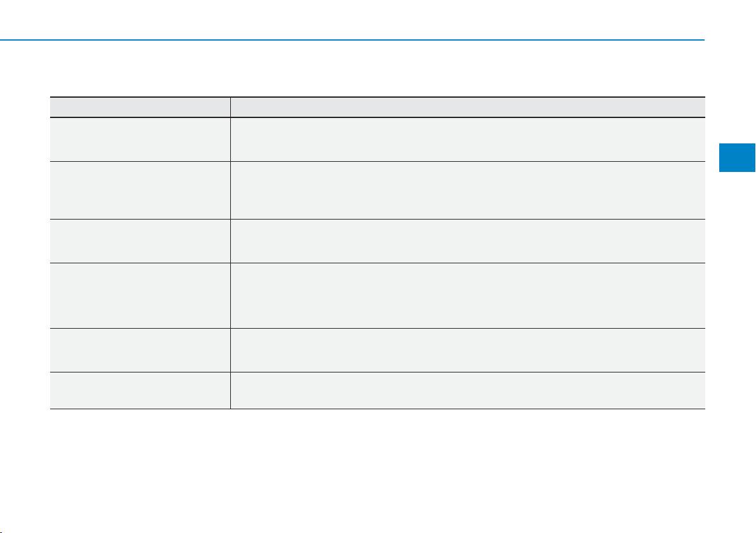Click the thick top border of table header

point(377,97)
